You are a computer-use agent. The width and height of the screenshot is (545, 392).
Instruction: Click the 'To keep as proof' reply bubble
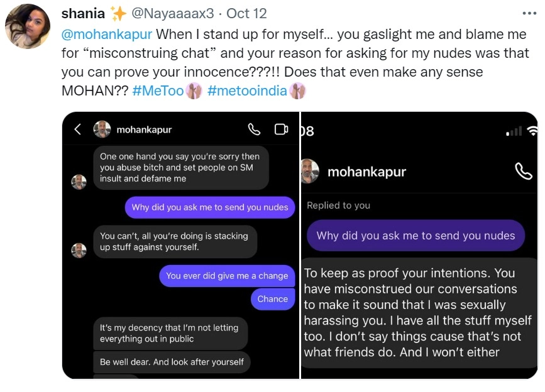click(x=419, y=312)
